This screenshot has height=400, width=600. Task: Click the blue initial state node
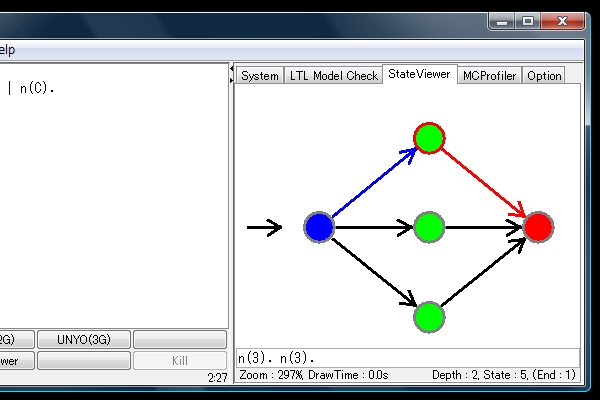coord(319,228)
